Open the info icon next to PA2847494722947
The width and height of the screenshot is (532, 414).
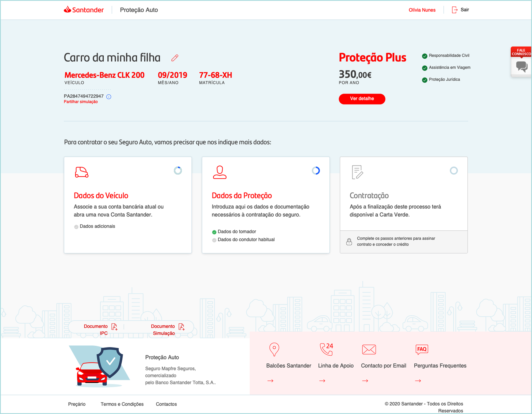coord(109,97)
